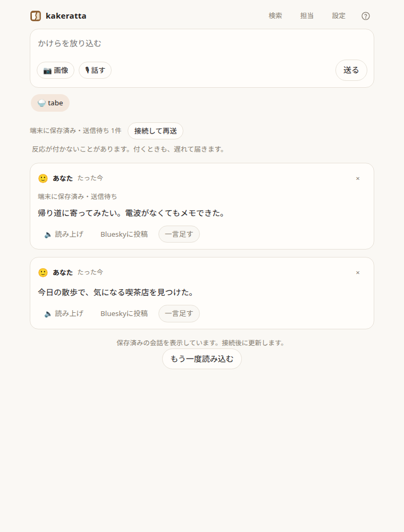Open the 担当 menu item

point(307,16)
